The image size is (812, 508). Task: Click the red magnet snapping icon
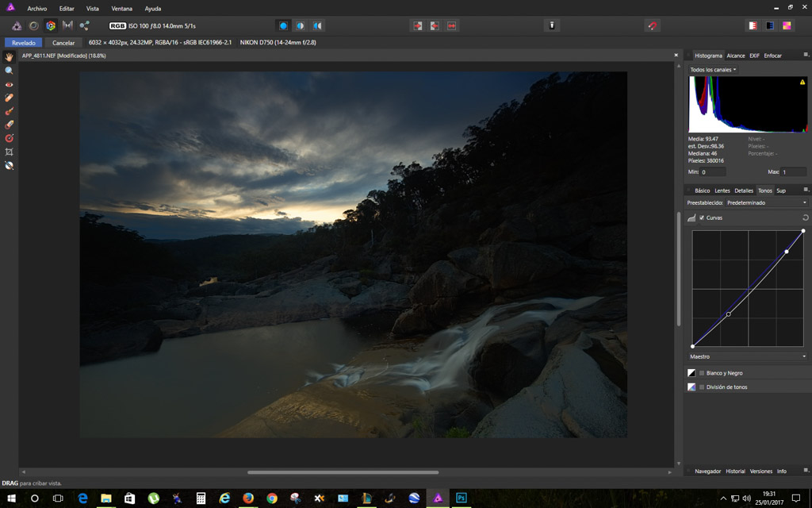tap(652, 25)
